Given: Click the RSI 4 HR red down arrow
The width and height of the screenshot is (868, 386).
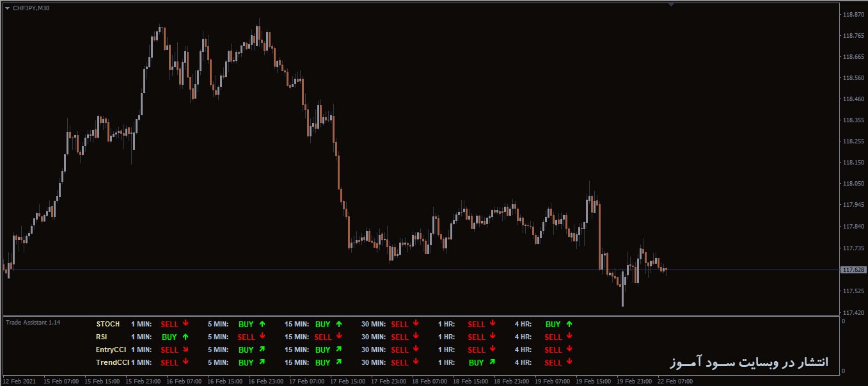Looking at the screenshot, I should click(x=569, y=337).
